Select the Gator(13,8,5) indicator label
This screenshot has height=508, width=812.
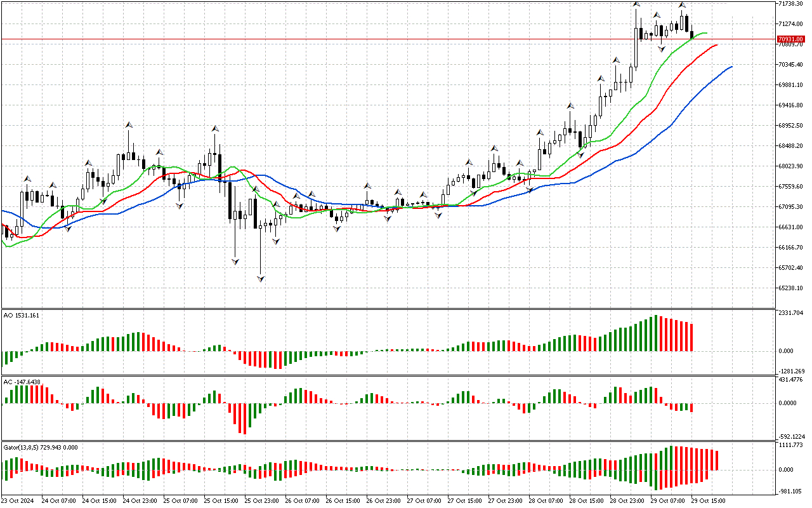41,447
